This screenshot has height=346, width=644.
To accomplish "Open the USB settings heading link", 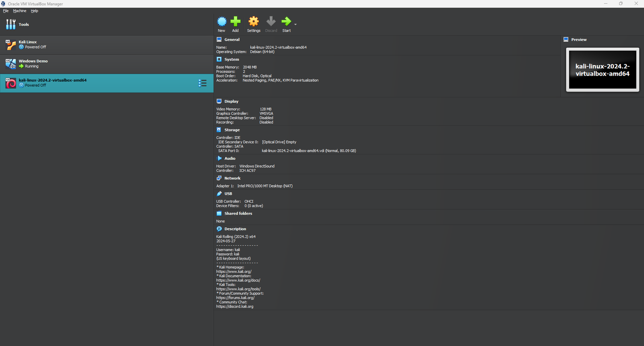I will tap(228, 194).
